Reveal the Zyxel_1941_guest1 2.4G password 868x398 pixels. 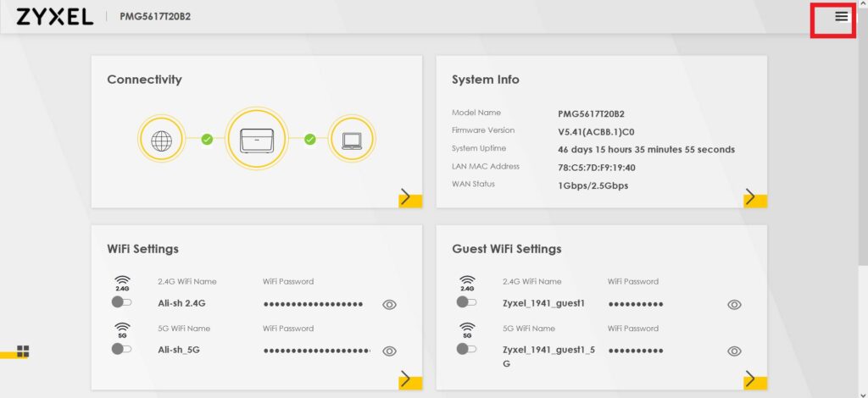(x=734, y=305)
